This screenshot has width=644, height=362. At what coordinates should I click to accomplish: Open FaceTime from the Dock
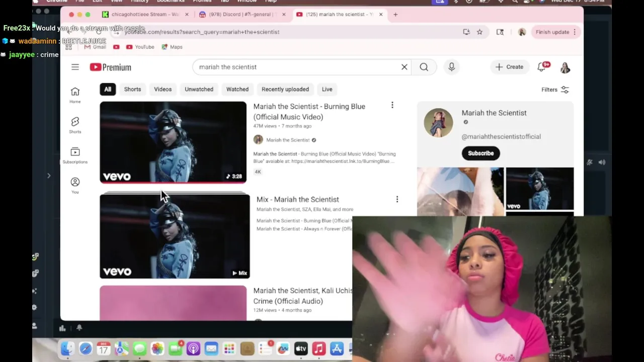point(176,348)
